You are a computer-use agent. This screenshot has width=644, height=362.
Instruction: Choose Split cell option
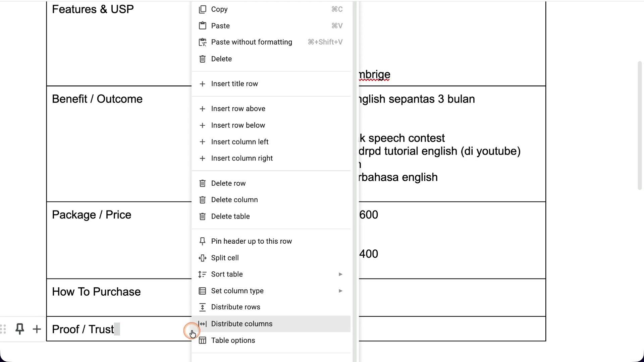coord(271,258)
